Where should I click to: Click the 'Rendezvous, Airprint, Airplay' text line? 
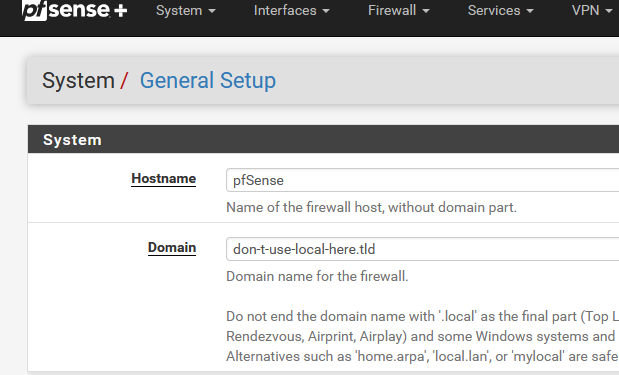point(422,336)
